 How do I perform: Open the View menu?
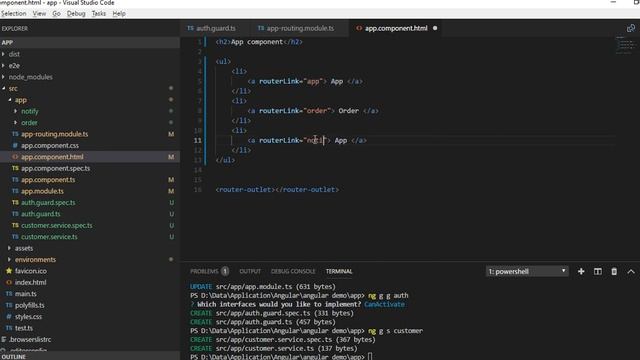(x=39, y=13)
